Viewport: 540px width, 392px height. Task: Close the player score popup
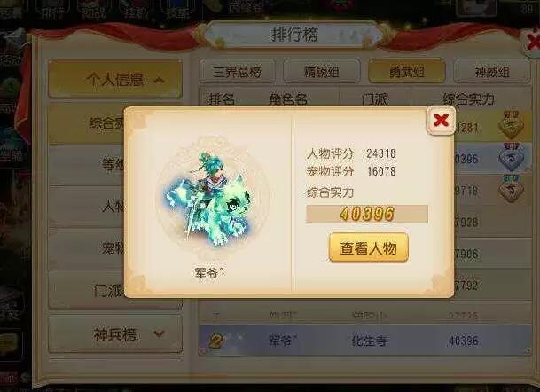click(x=441, y=121)
